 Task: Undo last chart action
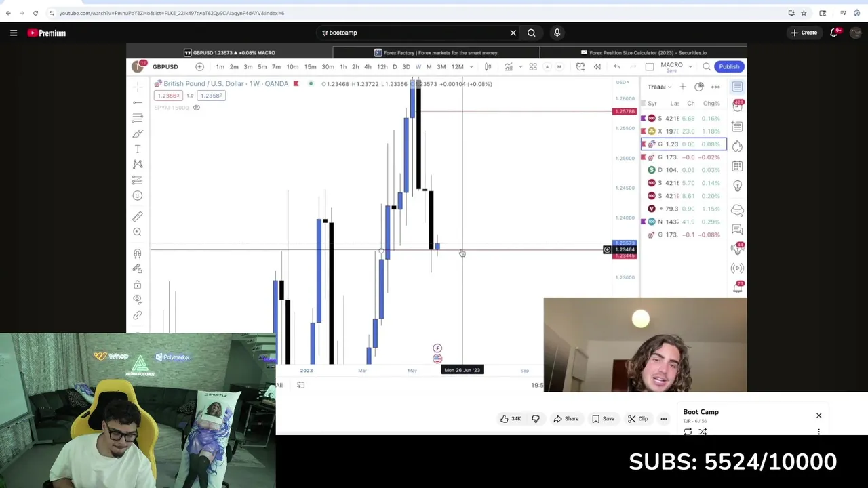pyautogui.click(x=617, y=66)
